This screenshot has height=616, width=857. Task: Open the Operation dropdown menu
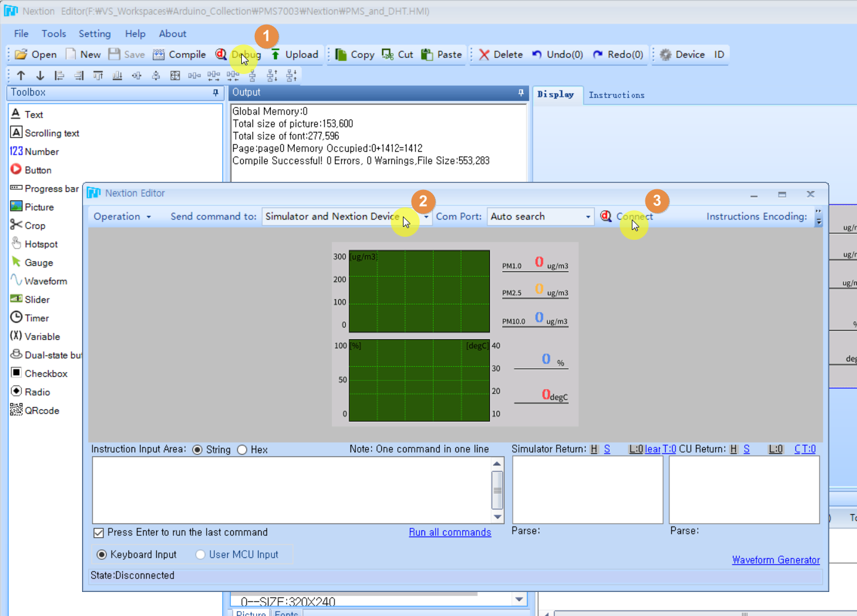click(122, 216)
